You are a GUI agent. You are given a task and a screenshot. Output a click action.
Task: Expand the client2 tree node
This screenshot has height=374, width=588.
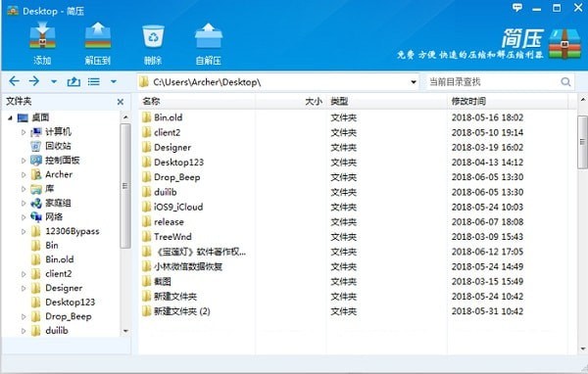coord(24,274)
